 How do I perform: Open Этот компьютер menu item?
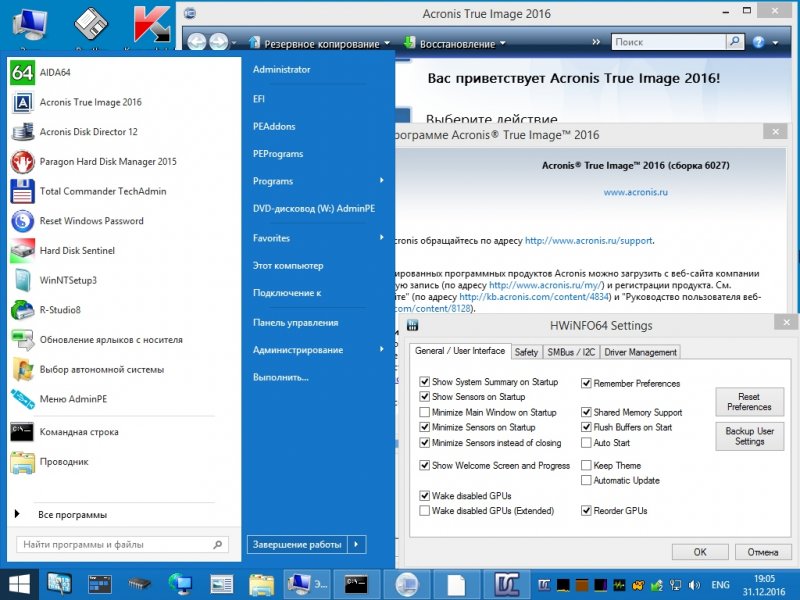click(x=288, y=265)
